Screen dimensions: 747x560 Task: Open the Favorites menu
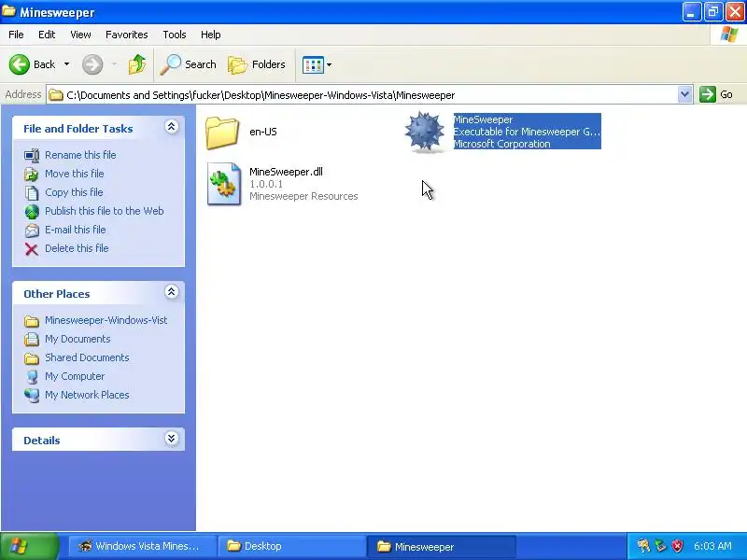coord(127,35)
